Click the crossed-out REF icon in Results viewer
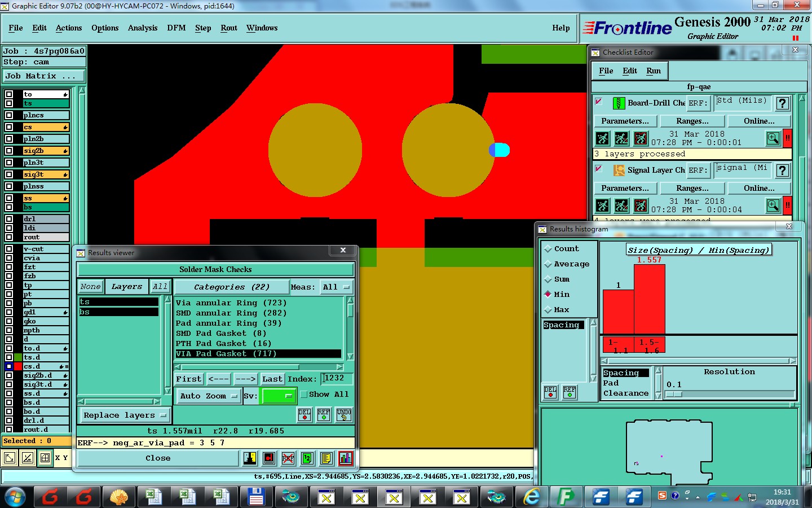Screen dimensions: 812x508 click(288, 458)
